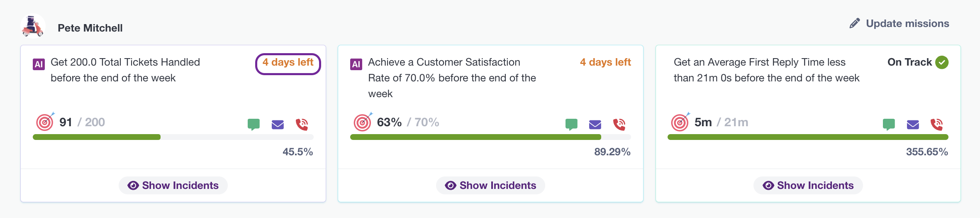Click AI badge on Customer Satisfaction mission
The width and height of the screenshot is (980, 218).
click(x=356, y=64)
